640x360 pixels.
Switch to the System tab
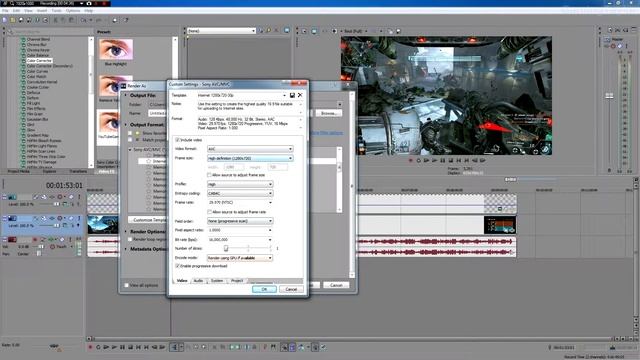(x=217, y=281)
